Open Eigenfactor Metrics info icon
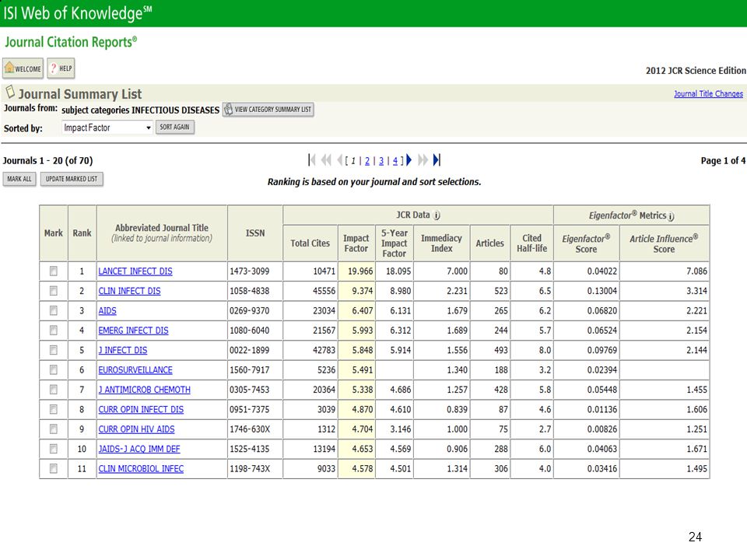Screen dimensions: 747x560 click(x=672, y=216)
